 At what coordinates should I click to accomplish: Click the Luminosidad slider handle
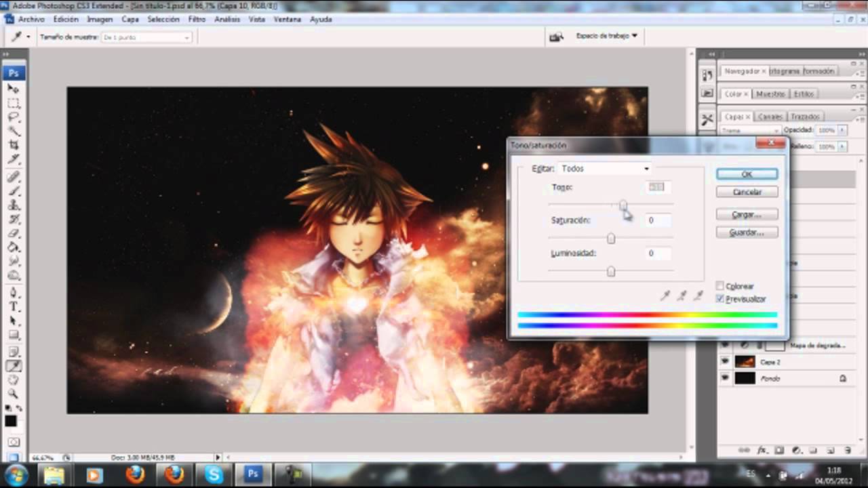611,271
